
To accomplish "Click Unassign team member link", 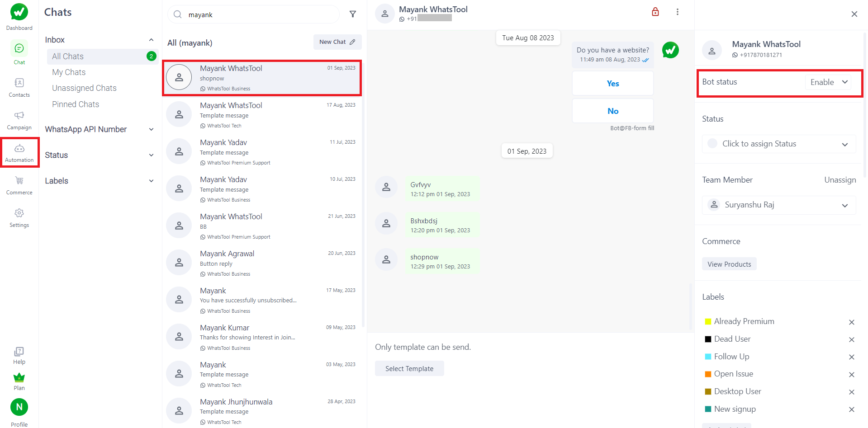I will (x=840, y=180).
